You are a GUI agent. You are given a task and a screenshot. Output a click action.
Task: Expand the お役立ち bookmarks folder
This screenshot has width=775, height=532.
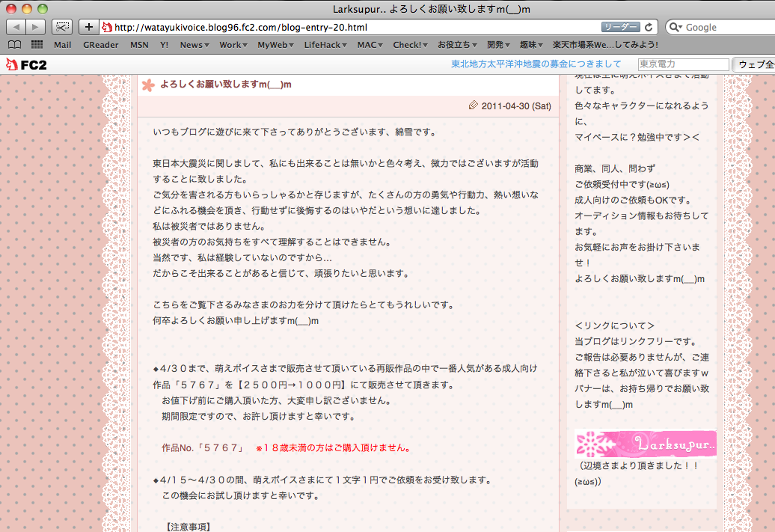pyautogui.click(x=457, y=45)
